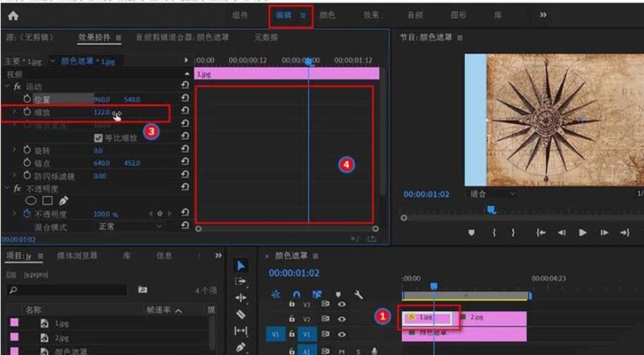Toggle animation stopwatch for 旋转
This screenshot has width=644, height=355.
pyautogui.click(x=27, y=150)
